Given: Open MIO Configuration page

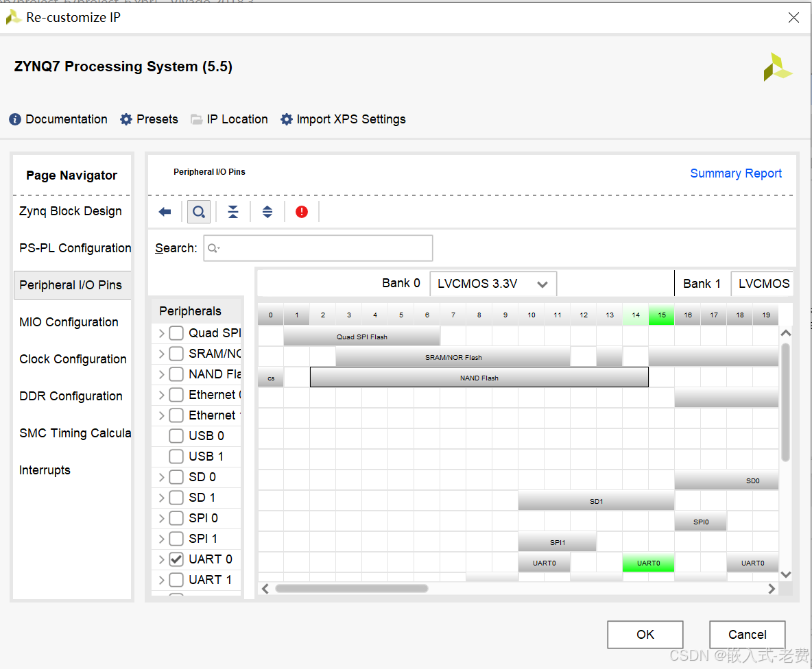Looking at the screenshot, I should click(69, 322).
